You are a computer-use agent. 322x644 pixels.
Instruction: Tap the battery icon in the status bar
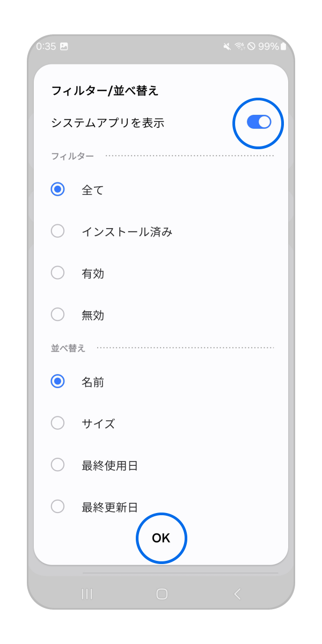click(x=283, y=46)
